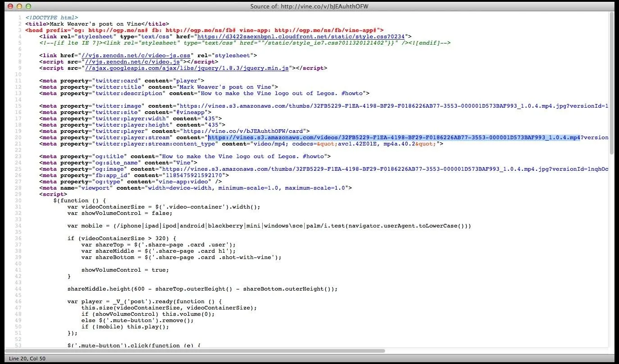Click the stream:content_type meta line
This screenshot has width=619, height=364.
[x=241, y=144]
